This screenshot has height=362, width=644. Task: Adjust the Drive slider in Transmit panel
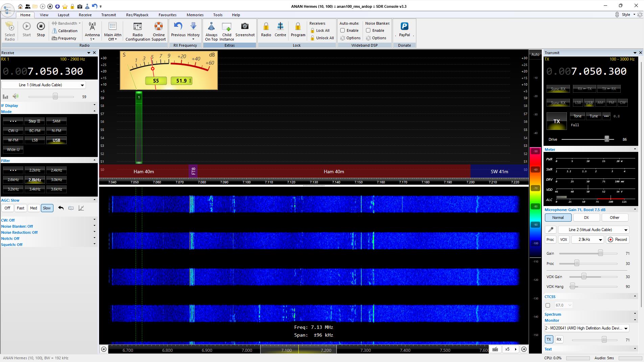pyautogui.click(x=606, y=139)
